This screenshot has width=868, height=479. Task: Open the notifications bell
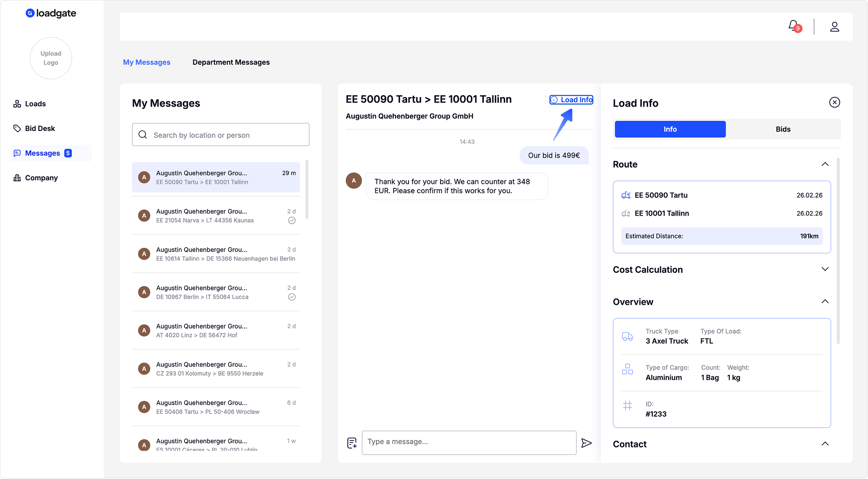pyautogui.click(x=794, y=26)
